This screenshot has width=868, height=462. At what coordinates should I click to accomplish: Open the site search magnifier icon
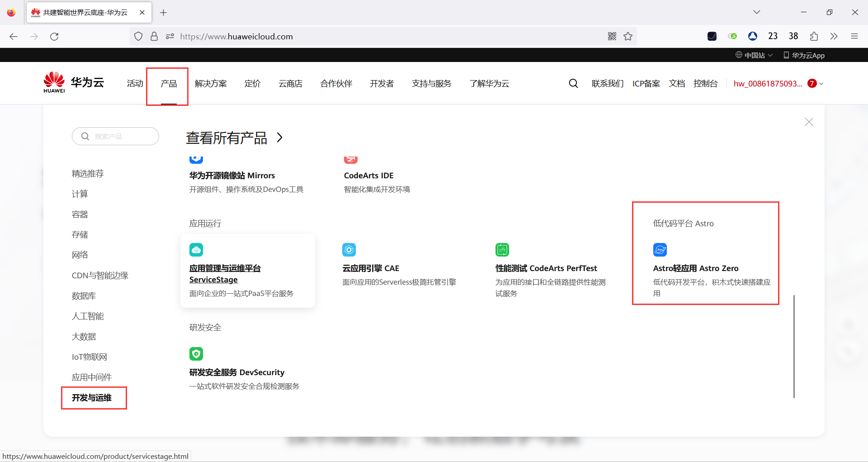click(x=573, y=83)
